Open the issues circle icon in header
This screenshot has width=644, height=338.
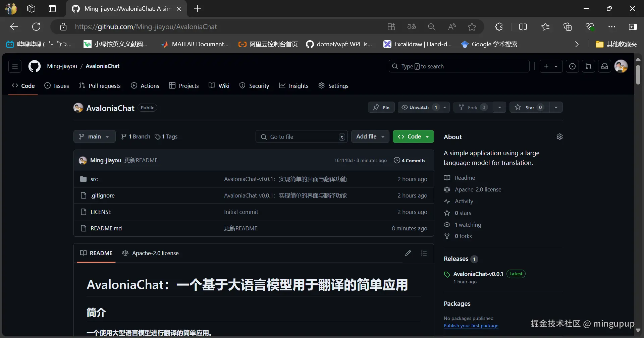coord(572,66)
